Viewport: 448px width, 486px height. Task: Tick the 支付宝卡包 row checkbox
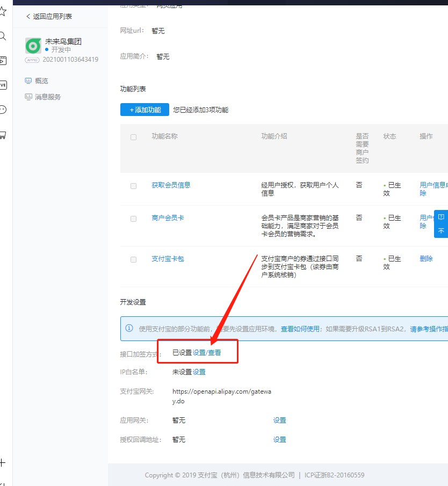[x=134, y=259]
